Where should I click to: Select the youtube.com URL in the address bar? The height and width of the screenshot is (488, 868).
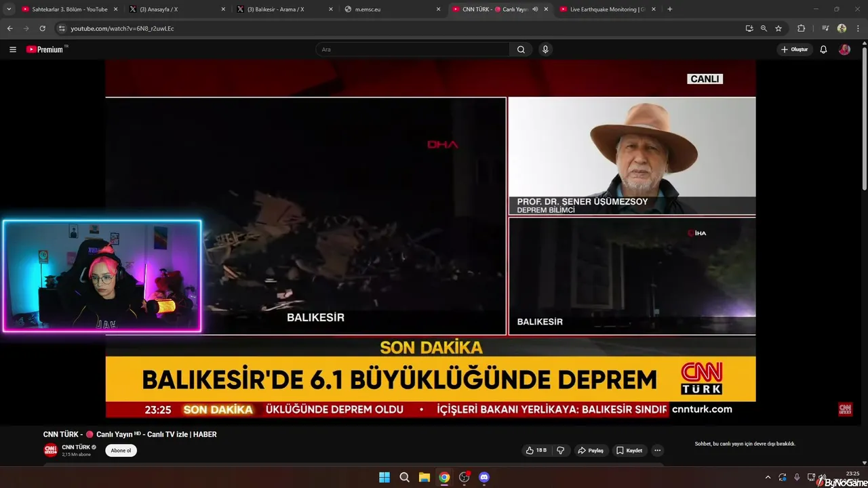122,28
